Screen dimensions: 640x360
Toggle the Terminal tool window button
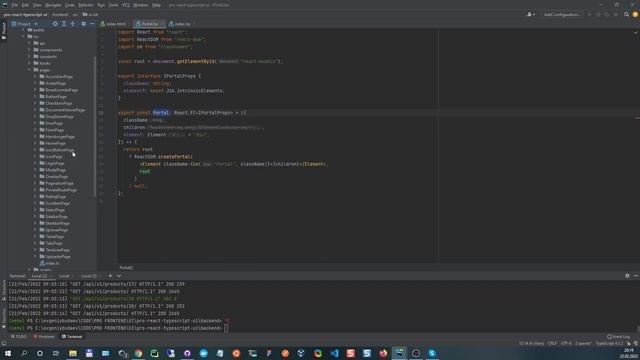(72, 337)
